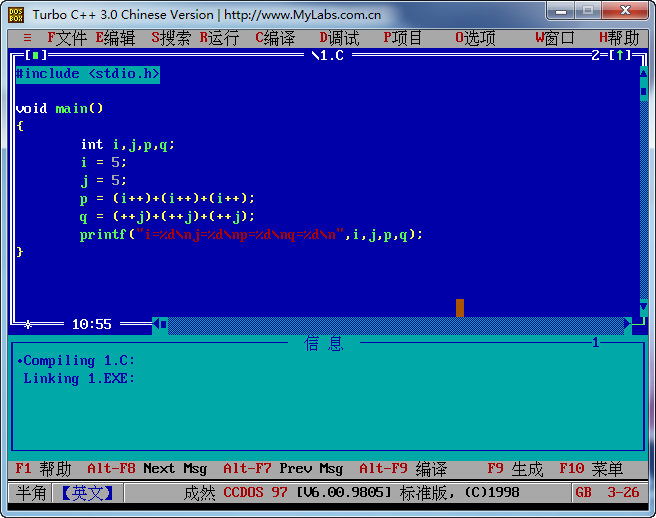Open the P项目 (Project) menu

[x=403, y=38]
